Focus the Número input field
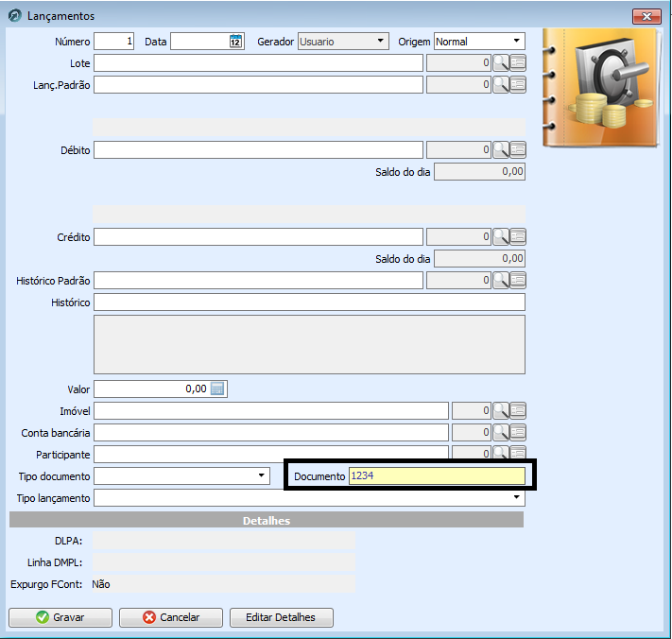Screen dimensions: 672x639 114,42
